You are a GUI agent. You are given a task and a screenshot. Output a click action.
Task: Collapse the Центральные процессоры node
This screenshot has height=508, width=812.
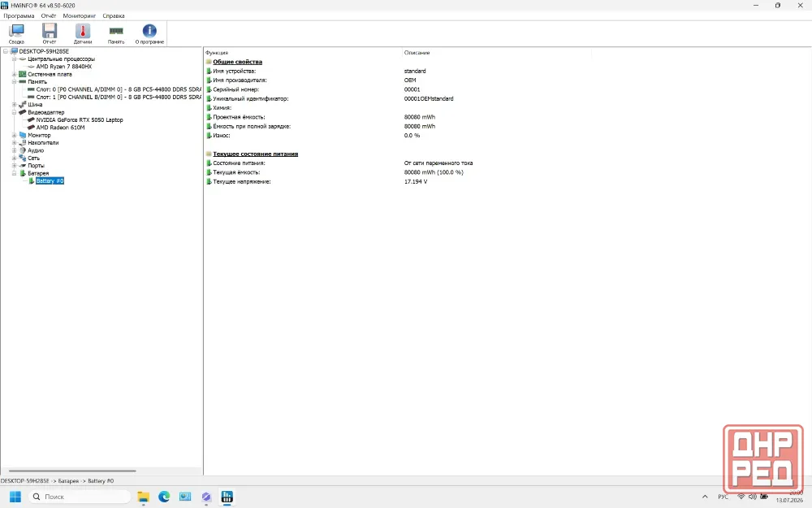tap(15, 59)
